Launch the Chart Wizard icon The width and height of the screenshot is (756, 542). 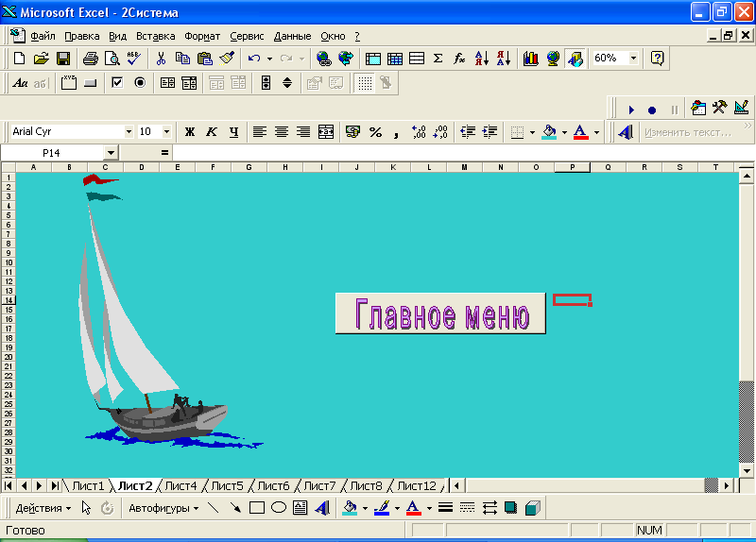coord(531,59)
